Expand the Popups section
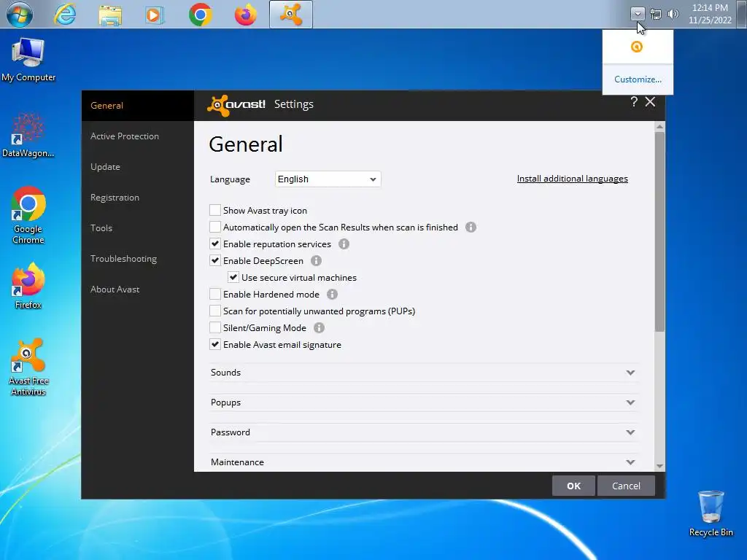 tap(423, 402)
